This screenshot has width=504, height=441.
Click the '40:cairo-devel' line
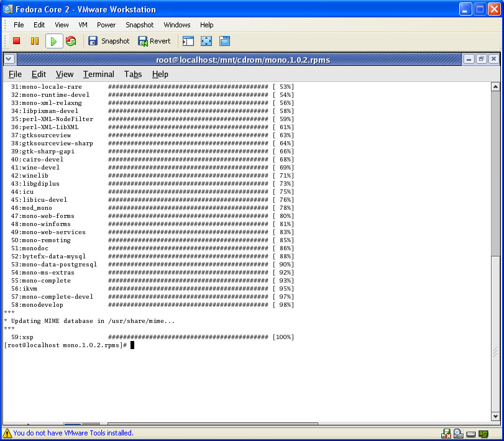[x=153, y=159]
